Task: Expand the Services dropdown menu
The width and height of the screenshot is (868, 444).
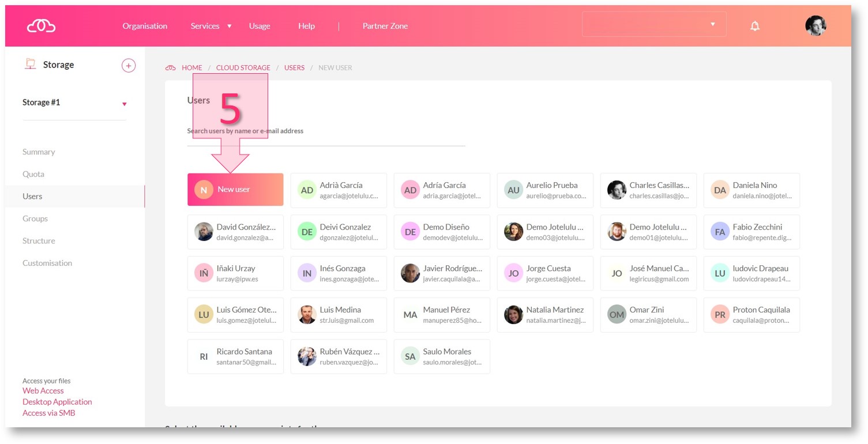Action: 211,26
